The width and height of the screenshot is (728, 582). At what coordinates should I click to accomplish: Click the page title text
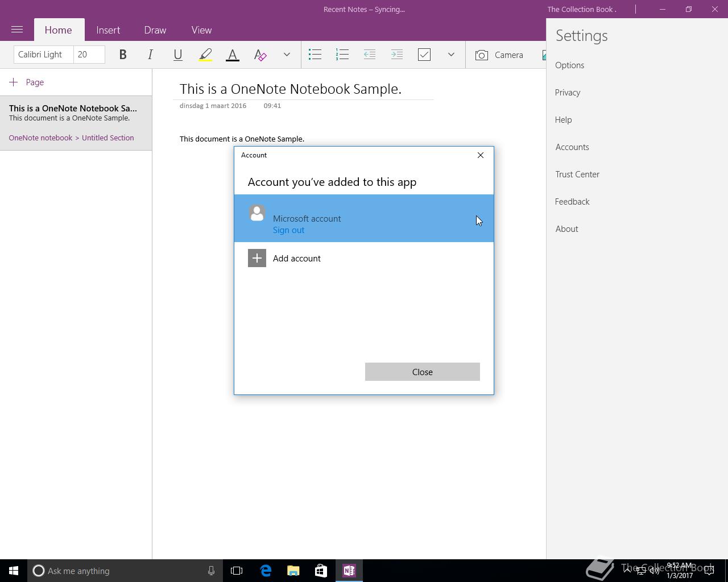pyautogui.click(x=291, y=89)
